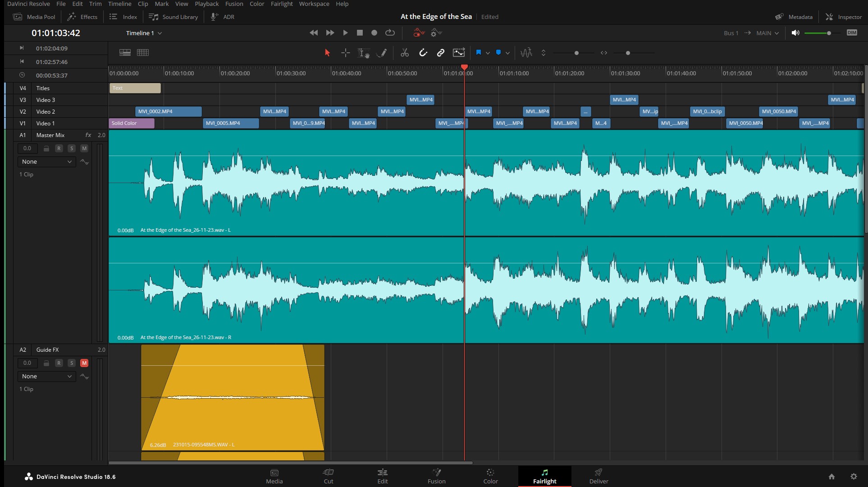Open the Timeline 1 dropdown
The width and height of the screenshot is (868, 487).
point(144,33)
